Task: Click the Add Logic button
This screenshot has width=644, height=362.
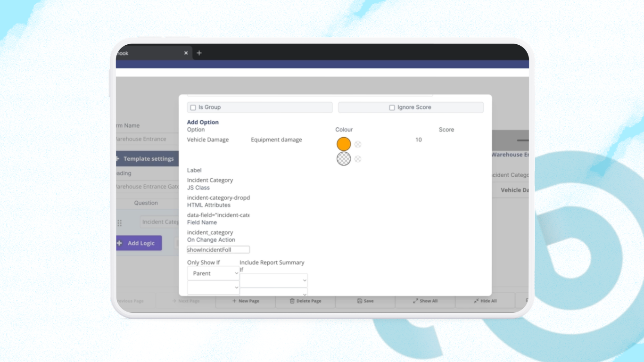Action: pyautogui.click(x=139, y=243)
